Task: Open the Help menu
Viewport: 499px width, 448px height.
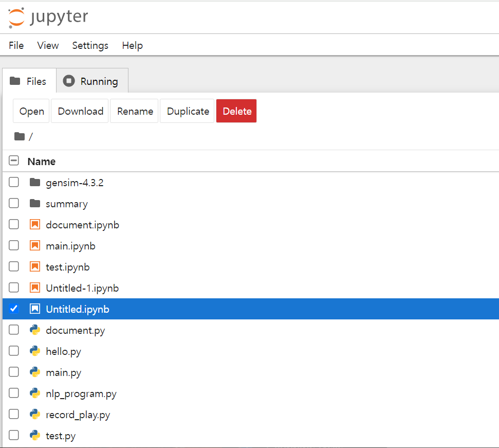Action: pos(133,46)
